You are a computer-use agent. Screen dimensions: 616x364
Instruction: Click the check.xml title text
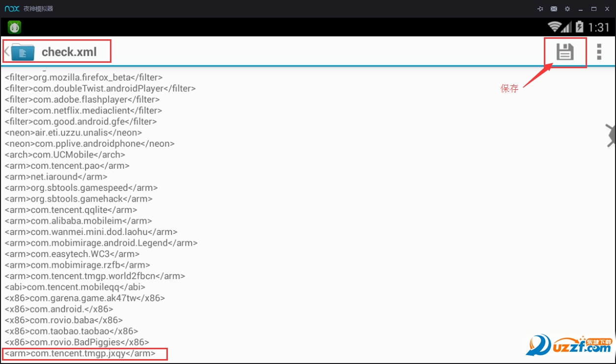click(x=69, y=52)
